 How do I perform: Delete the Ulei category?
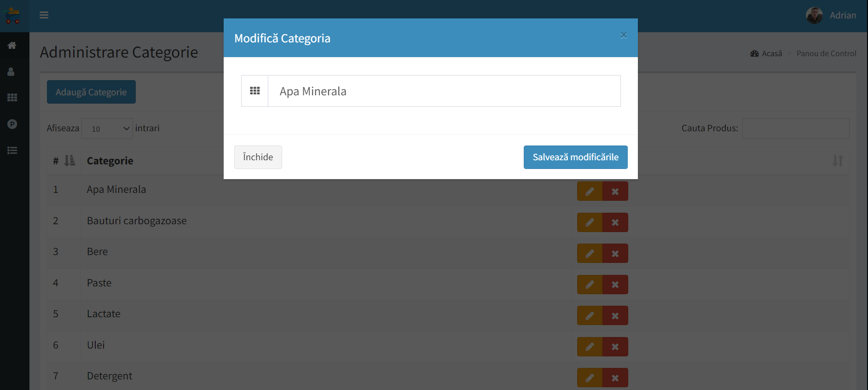pos(615,347)
